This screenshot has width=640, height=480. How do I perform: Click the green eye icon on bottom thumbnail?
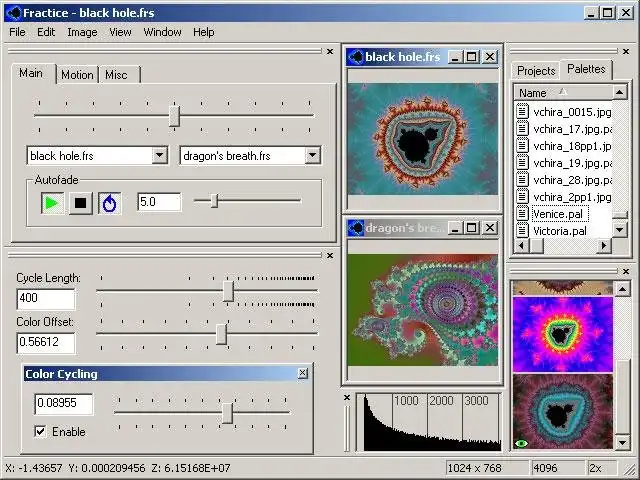click(x=521, y=443)
